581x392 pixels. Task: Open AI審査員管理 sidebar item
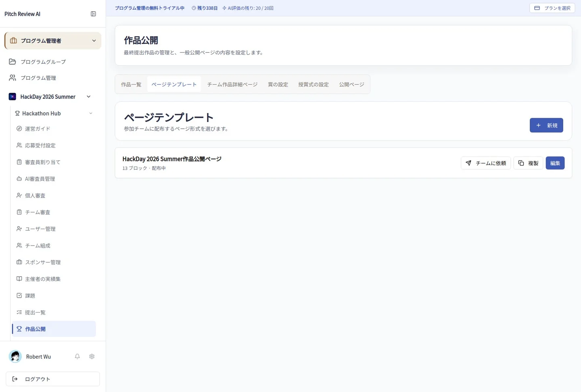pos(54,179)
